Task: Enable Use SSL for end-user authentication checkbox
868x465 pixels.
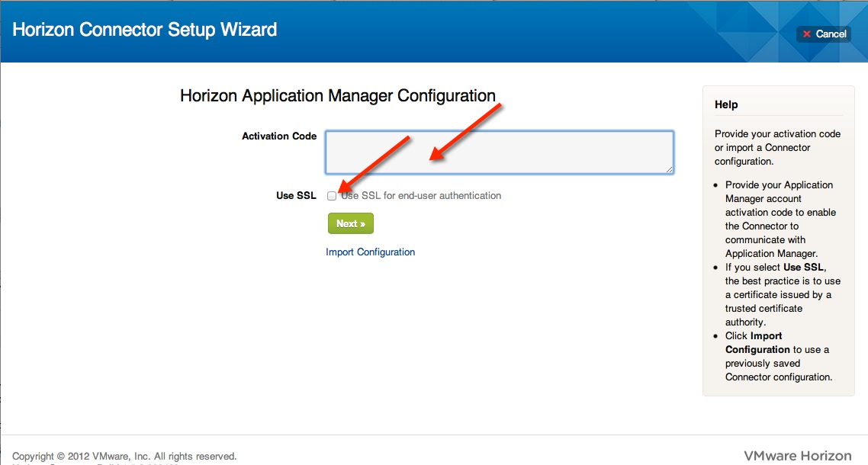Action: point(332,196)
